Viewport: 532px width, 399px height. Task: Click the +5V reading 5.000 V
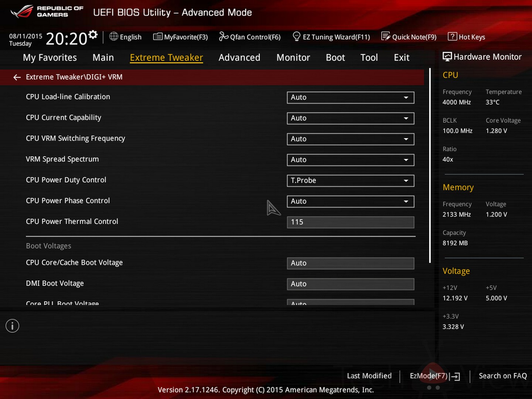(497, 298)
